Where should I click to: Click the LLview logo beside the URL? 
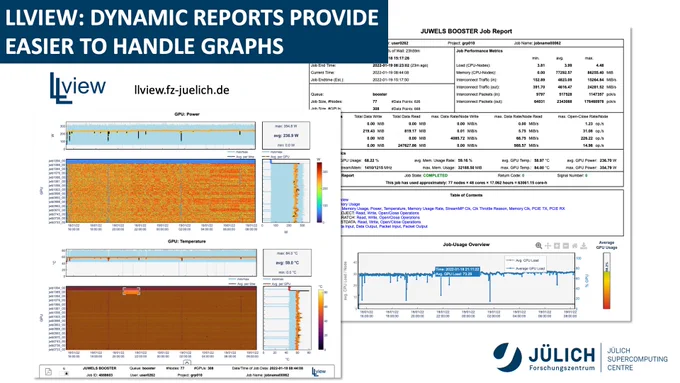click(77, 88)
